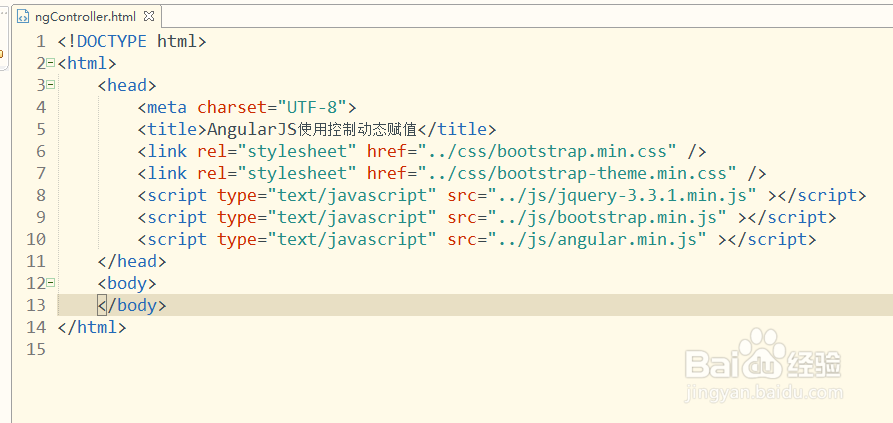893x423 pixels.
Task: Click the opening <head> tag
Action: 126,85
